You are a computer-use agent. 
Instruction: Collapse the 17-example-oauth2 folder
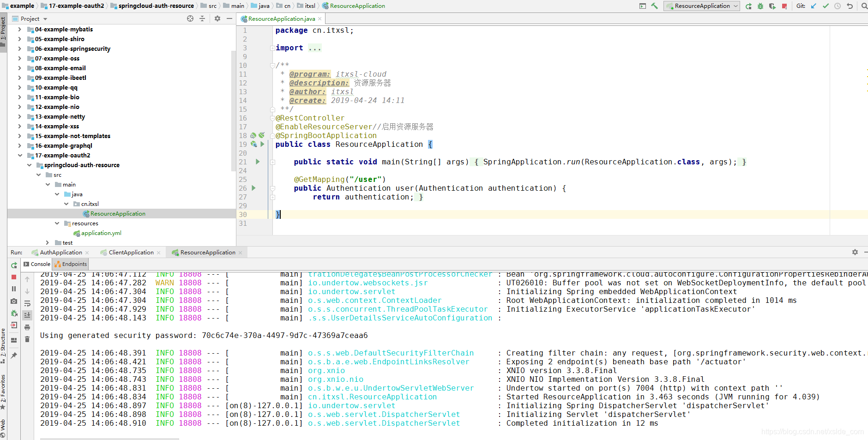point(20,155)
